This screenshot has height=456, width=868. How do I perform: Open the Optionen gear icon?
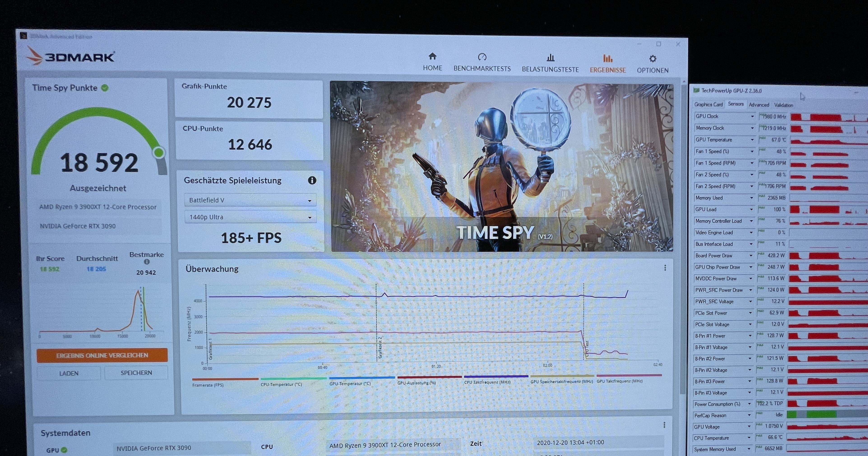click(x=653, y=59)
